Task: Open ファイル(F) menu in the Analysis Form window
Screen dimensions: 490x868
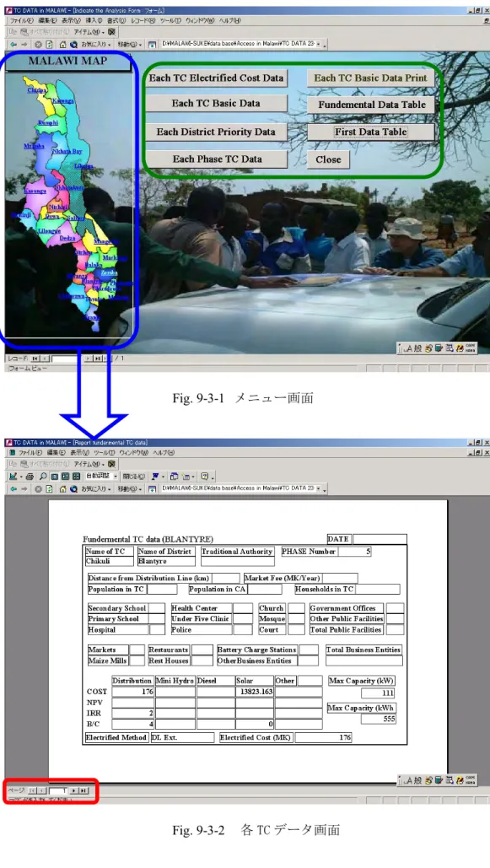Action: (x=22, y=20)
